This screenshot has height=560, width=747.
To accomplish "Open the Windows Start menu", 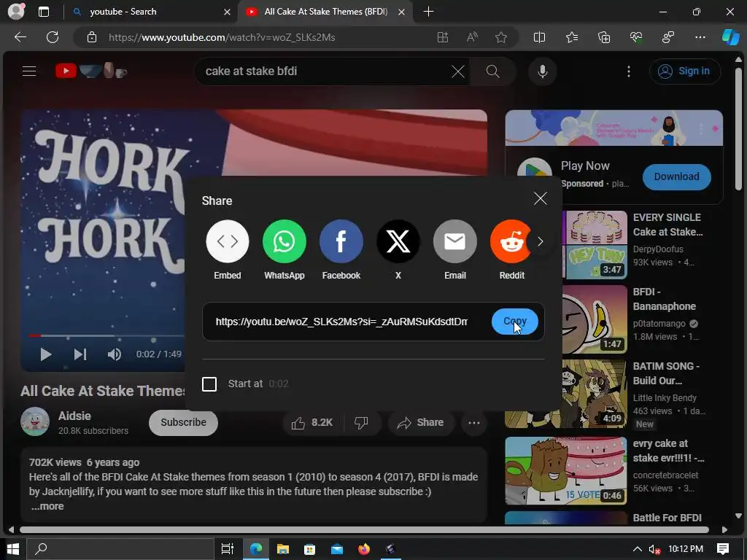I will [x=13, y=549].
